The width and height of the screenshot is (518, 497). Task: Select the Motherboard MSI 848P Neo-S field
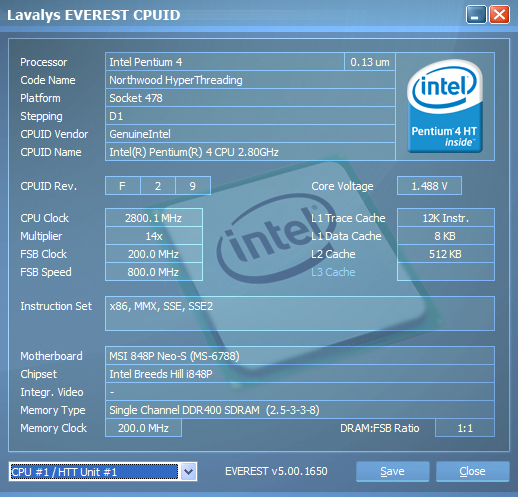(300, 356)
